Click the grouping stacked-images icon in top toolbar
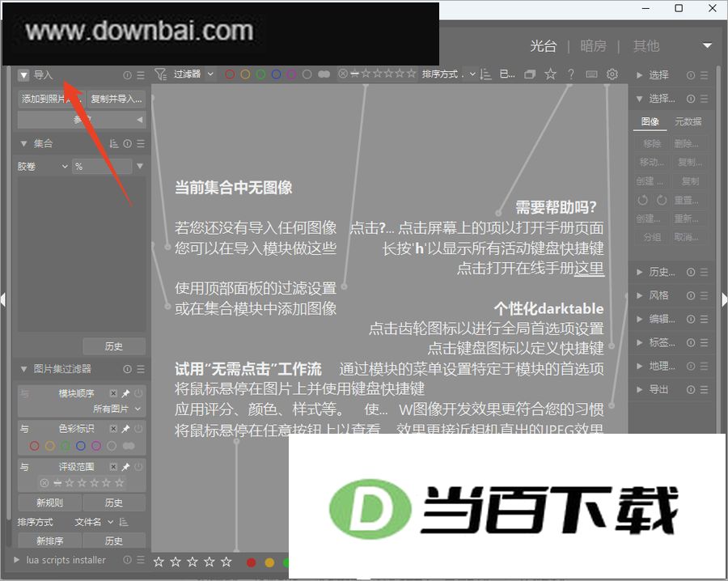Image resolution: width=728 pixels, height=581 pixels. 529,74
